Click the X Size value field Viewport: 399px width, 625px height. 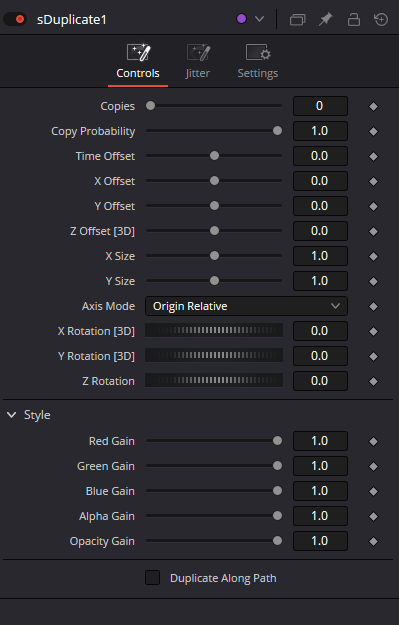(x=320, y=256)
